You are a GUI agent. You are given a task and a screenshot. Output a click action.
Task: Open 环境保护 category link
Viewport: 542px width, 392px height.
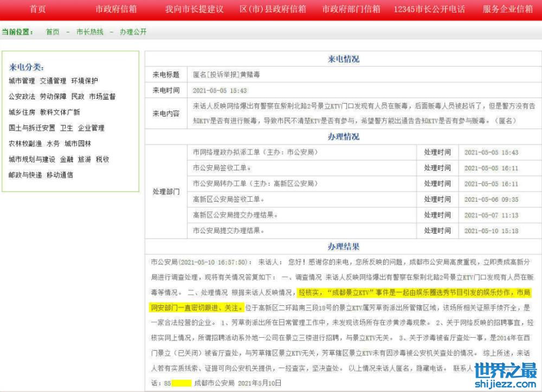click(85, 81)
